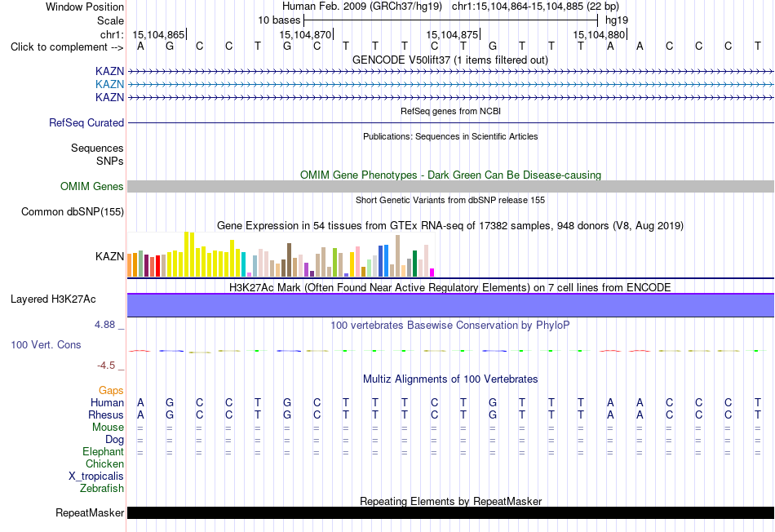Select the X_tropicalis alignment row label
This screenshot has height=532, width=775.
pyautogui.click(x=96, y=477)
